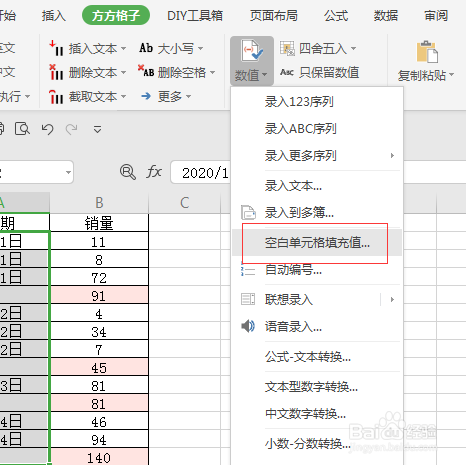This screenshot has height=465, width=466.
Task: Click the redo icon
Action: pyautogui.click(x=71, y=129)
